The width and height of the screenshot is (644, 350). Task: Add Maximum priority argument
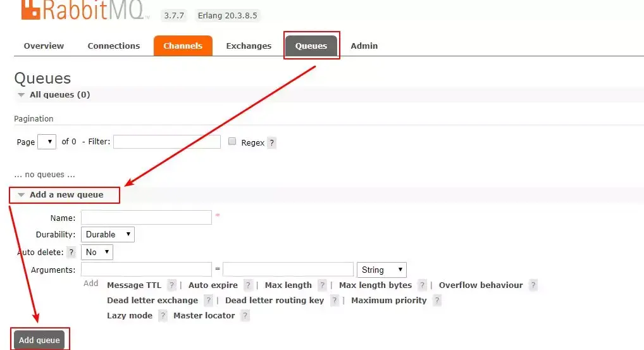pos(388,300)
